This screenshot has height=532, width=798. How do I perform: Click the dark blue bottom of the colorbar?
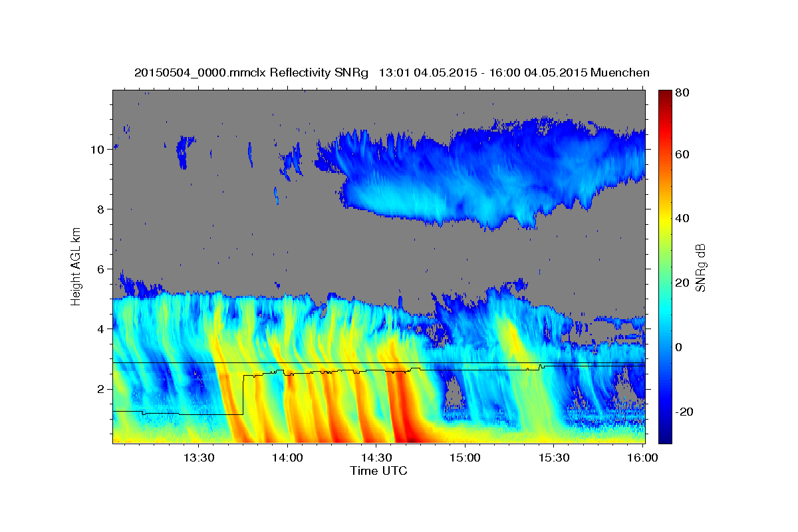click(665, 436)
